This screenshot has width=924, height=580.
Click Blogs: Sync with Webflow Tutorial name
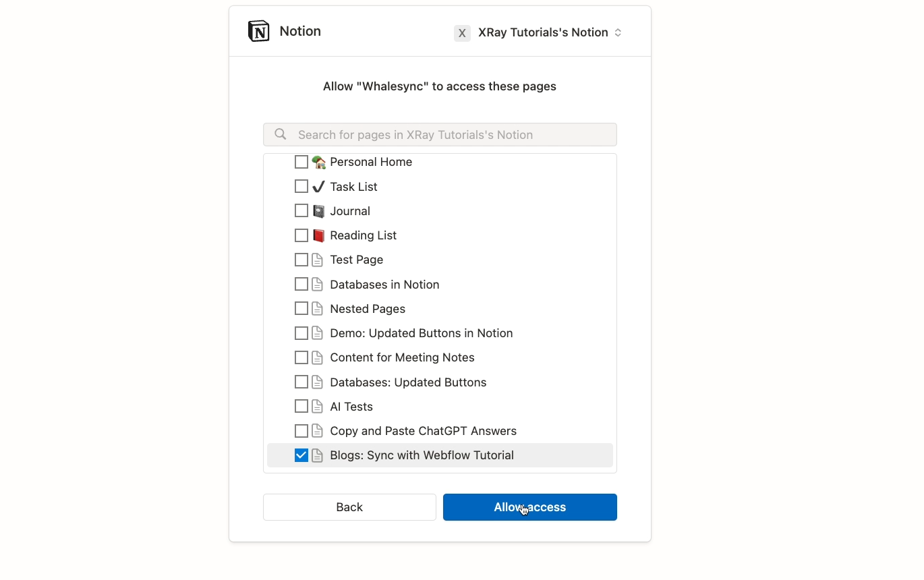(422, 455)
